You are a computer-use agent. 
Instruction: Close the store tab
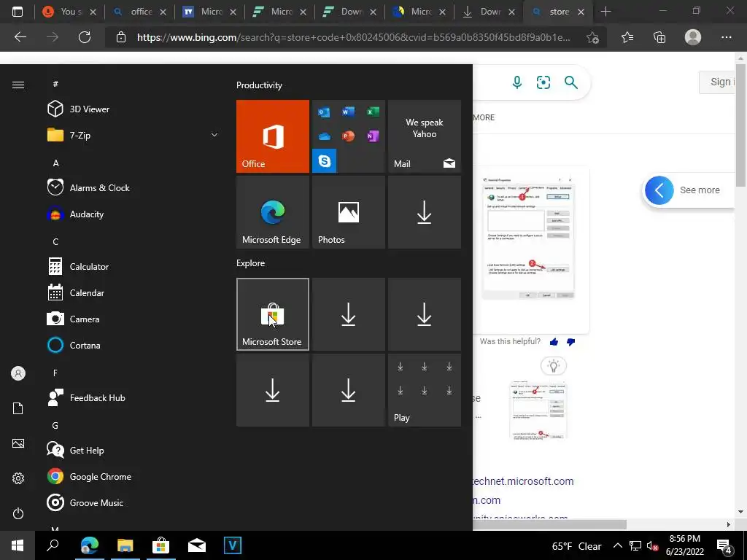click(x=581, y=12)
